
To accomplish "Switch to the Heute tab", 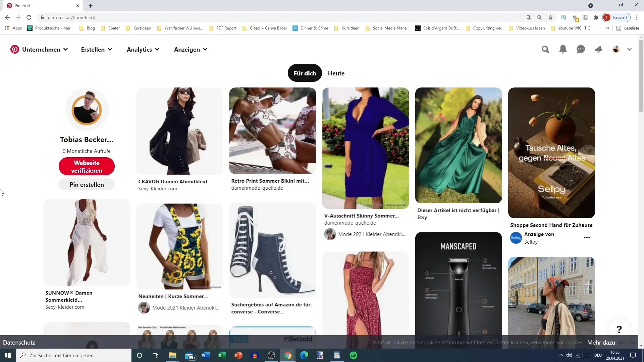I will (336, 73).
